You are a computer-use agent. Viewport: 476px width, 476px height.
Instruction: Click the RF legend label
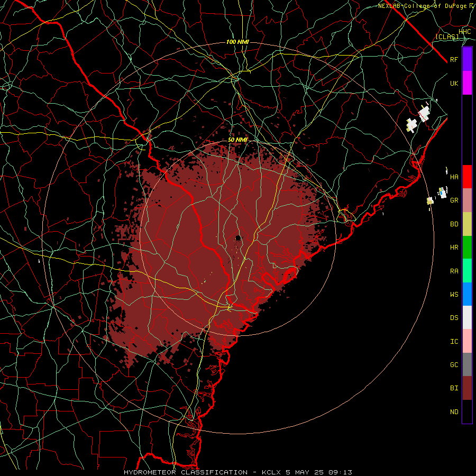pyautogui.click(x=454, y=59)
